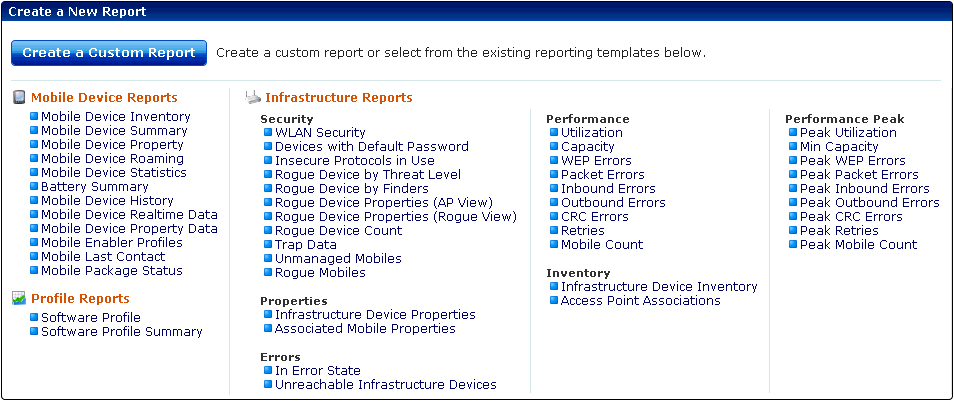Select the Mobile Package Status report
954x401 pixels.
point(112,270)
